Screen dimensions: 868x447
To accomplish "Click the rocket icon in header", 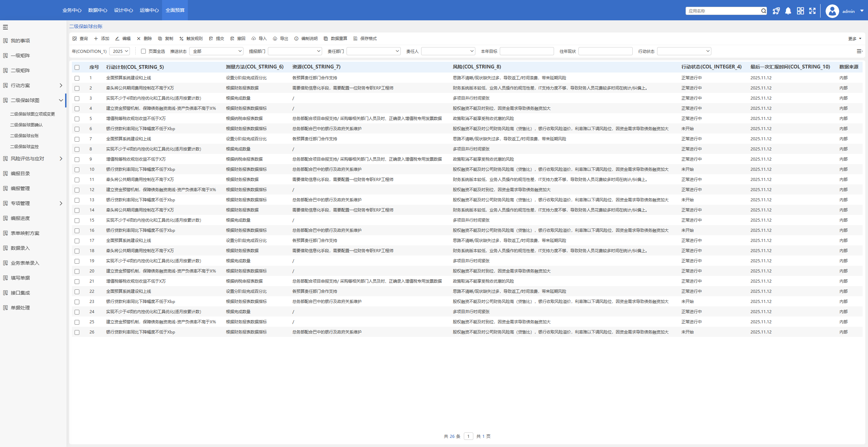I will click(x=776, y=11).
